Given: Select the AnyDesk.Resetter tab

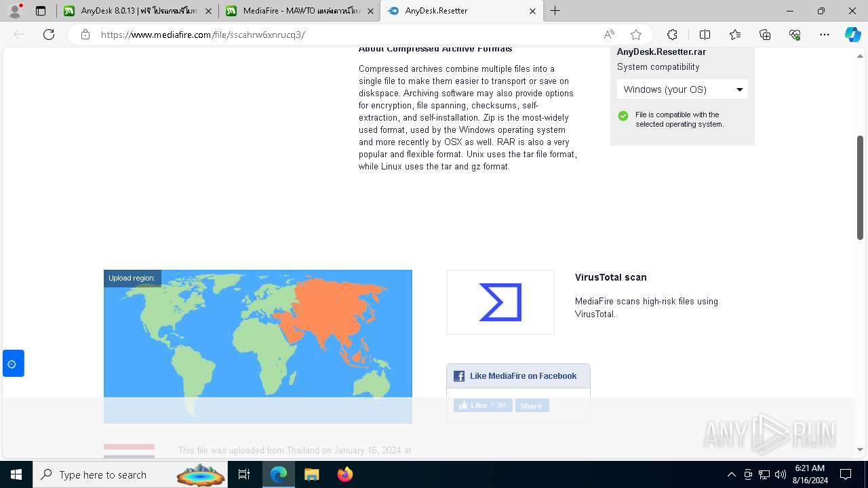Looking at the screenshot, I should (462, 11).
